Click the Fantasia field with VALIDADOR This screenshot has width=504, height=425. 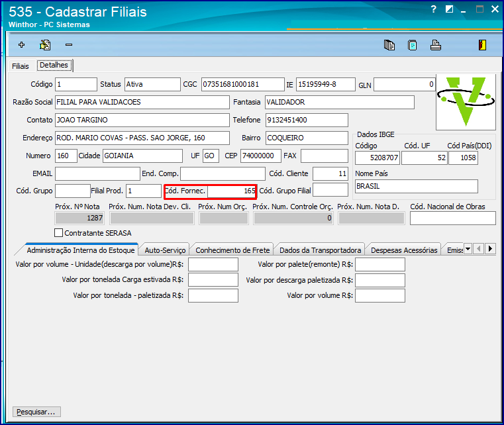[340, 102]
